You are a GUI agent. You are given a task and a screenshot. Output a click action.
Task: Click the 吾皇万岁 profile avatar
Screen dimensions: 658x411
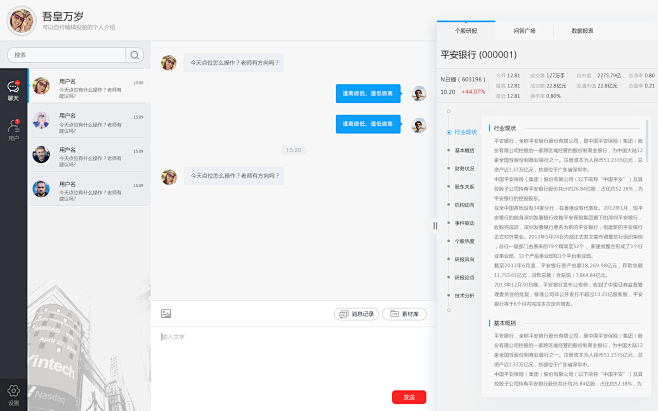21,21
